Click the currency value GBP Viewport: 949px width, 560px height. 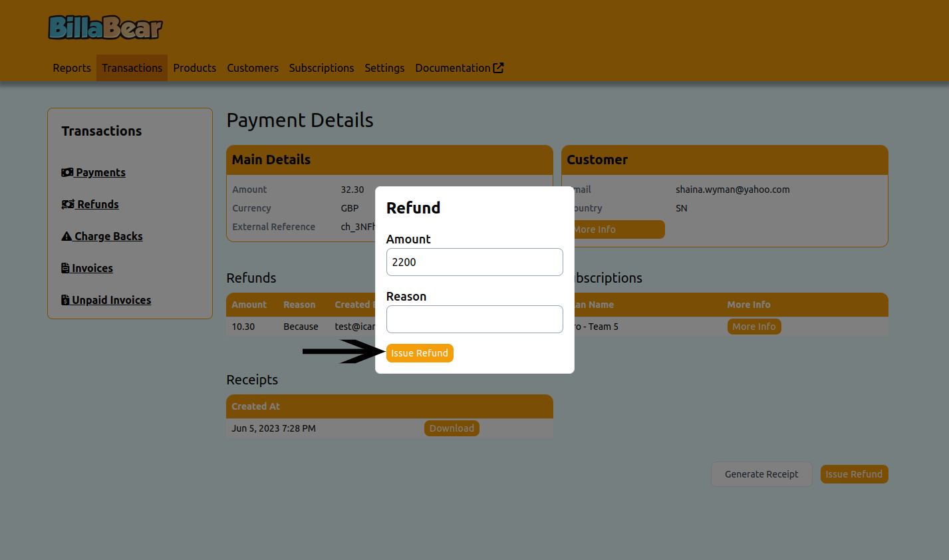coord(350,208)
